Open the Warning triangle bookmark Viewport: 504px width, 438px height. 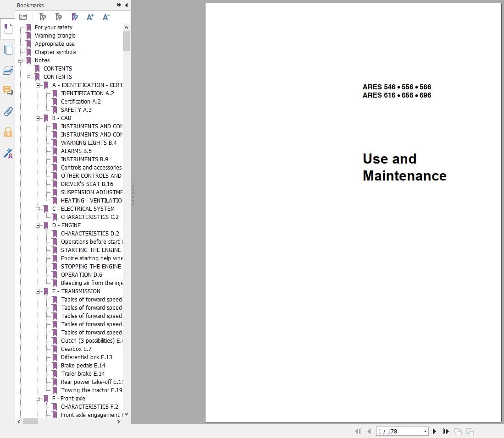point(55,36)
